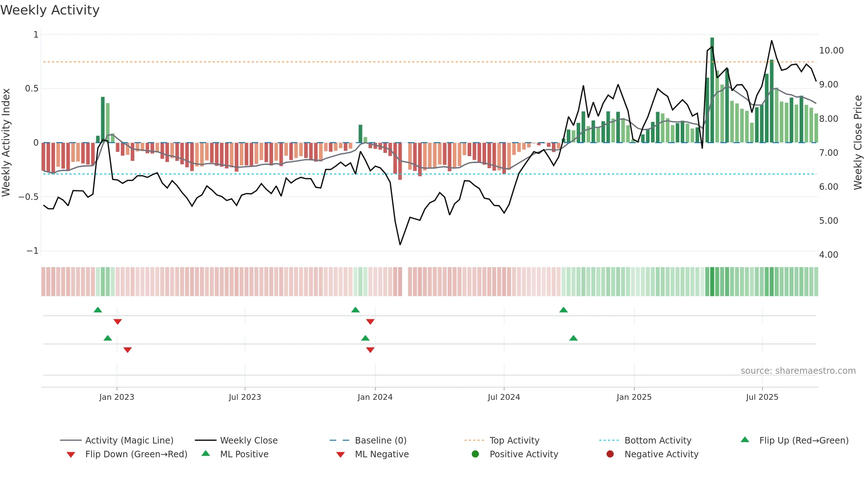Screen dimensions: 868x488
Task: Click the Negative Activity red circle icon
Action: [610, 454]
